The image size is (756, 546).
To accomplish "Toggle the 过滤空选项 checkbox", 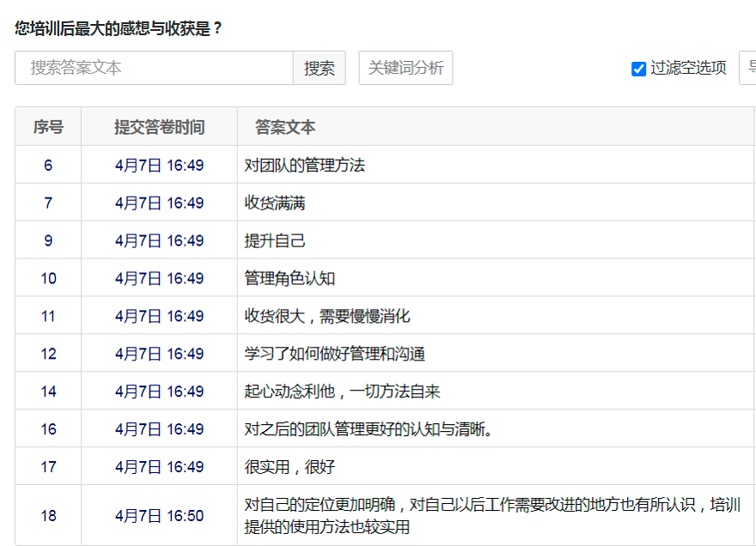I will (638, 69).
